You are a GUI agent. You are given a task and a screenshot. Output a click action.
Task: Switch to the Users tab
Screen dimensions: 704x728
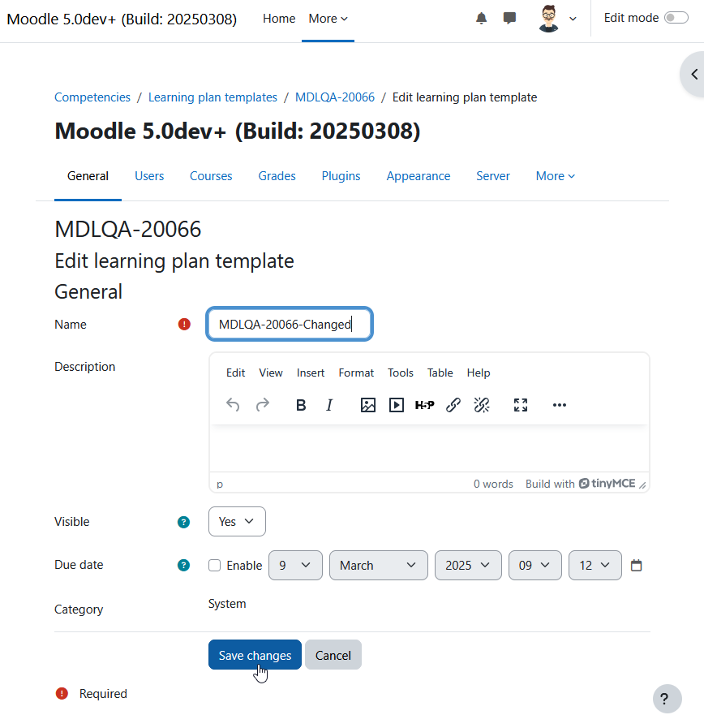pyautogui.click(x=149, y=176)
